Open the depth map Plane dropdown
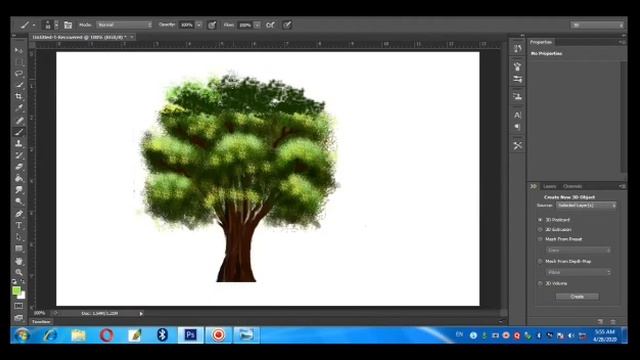 (578, 272)
